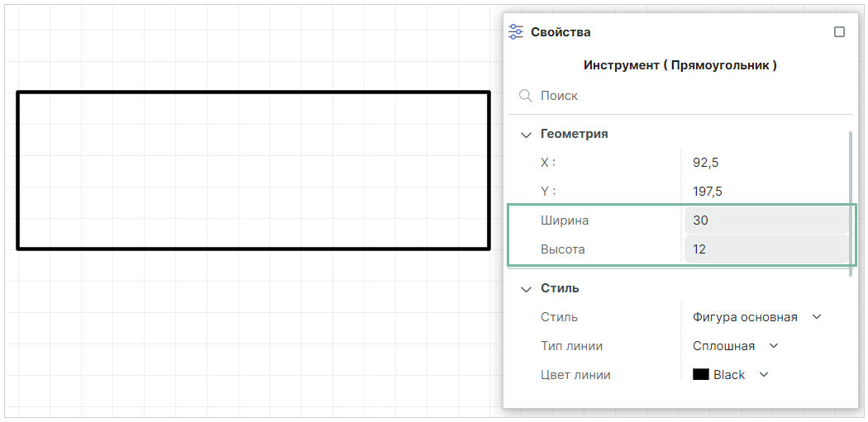Collapse the Геометрия section
Screen dimensions: 868x422
(x=526, y=134)
